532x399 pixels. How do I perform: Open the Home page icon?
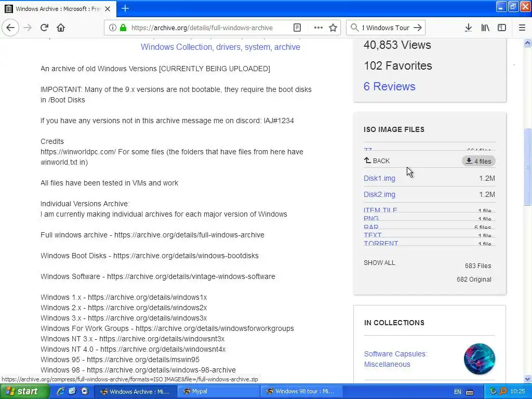coord(61,28)
